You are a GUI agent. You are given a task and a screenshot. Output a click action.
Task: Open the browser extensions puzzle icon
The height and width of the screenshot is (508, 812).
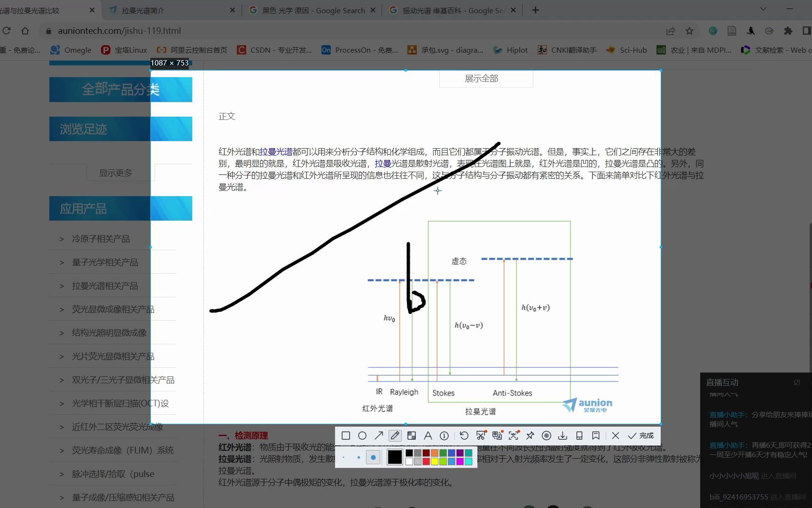[788, 31]
